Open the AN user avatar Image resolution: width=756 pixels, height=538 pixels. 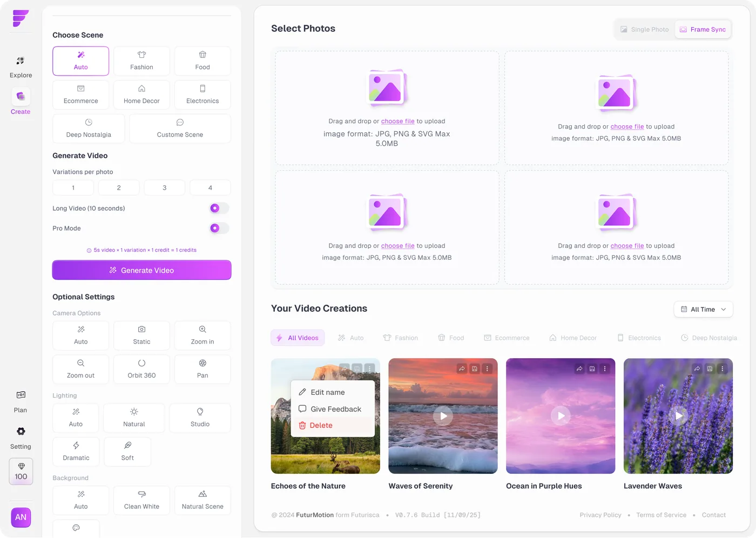[x=21, y=517]
